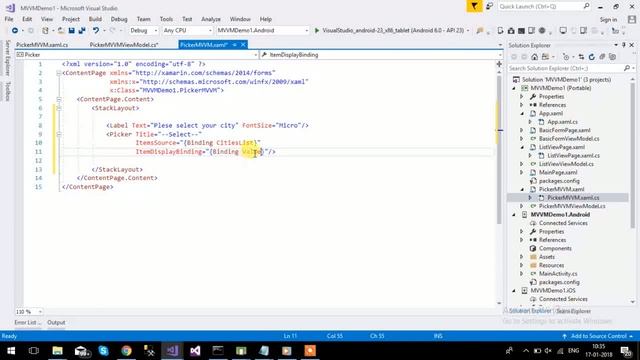Close the PickerMVVM.xaml tab
The width and height of the screenshot is (640, 360).
pos(243,45)
